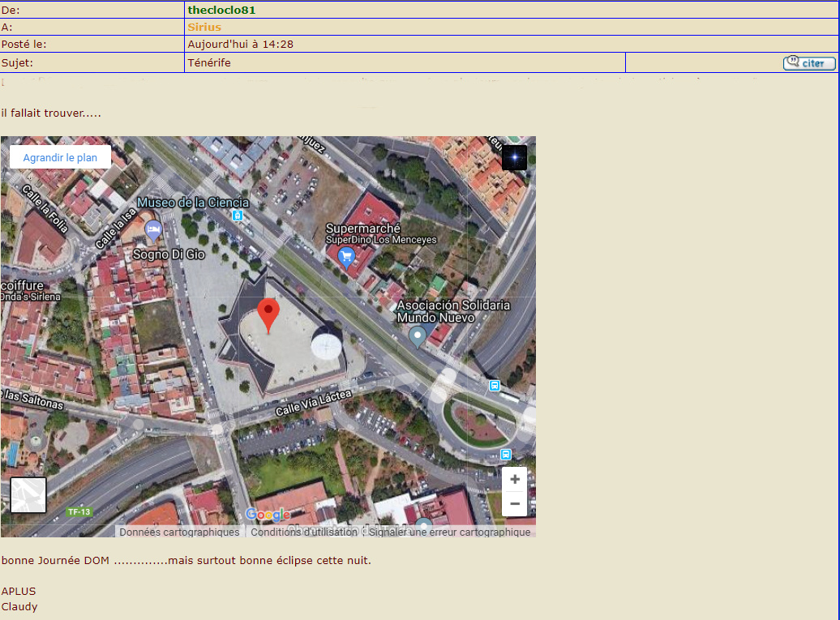Open Conditions d'utilisation link
This screenshot has width=840, height=620.
pyautogui.click(x=304, y=532)
